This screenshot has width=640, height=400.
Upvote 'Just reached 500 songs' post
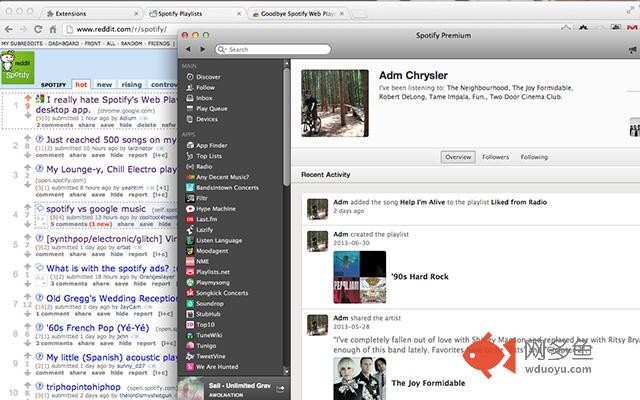coord(27,138)
